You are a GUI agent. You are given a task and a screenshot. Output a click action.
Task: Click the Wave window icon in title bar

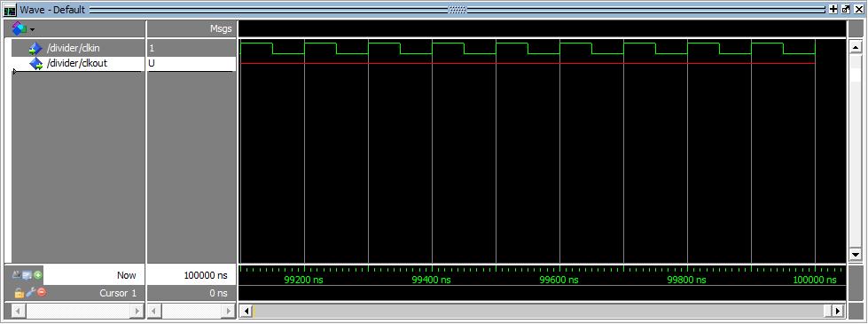pyautogui.click(x=10, y=10)
